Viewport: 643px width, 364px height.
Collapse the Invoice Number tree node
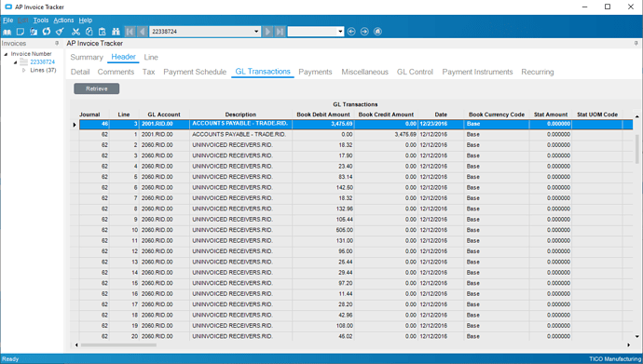click(x=6, y=54)
